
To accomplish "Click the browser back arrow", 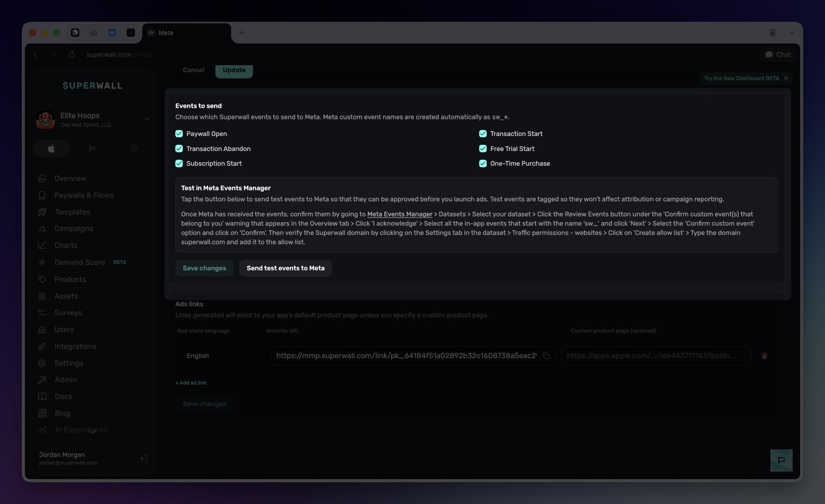I will tap(35, 54).
